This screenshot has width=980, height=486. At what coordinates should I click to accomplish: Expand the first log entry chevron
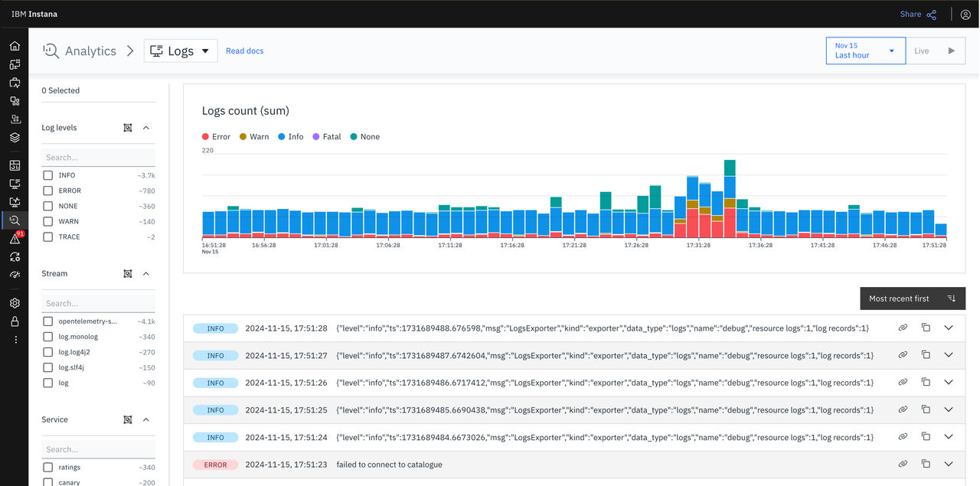[949, 328]
